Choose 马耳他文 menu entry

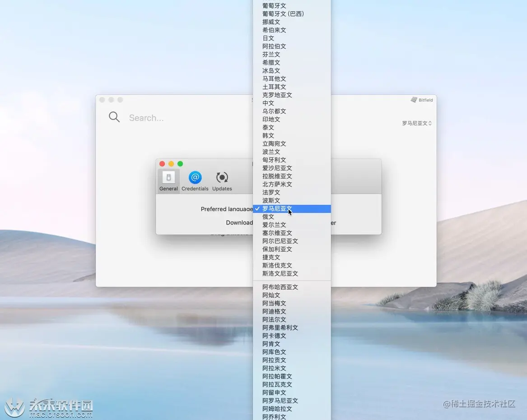tap(292, 78)
